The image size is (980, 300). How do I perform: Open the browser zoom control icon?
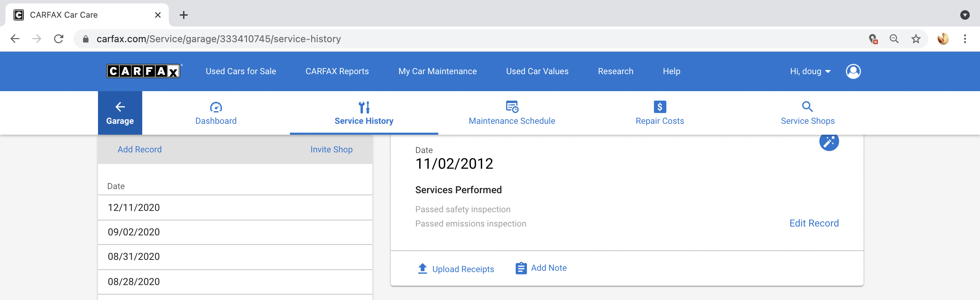pos(894,39)
